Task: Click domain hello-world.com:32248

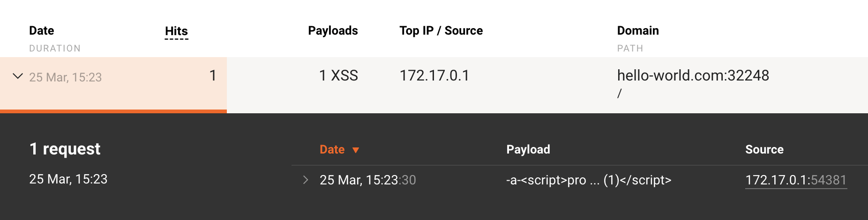Action: tap(693, 76)
